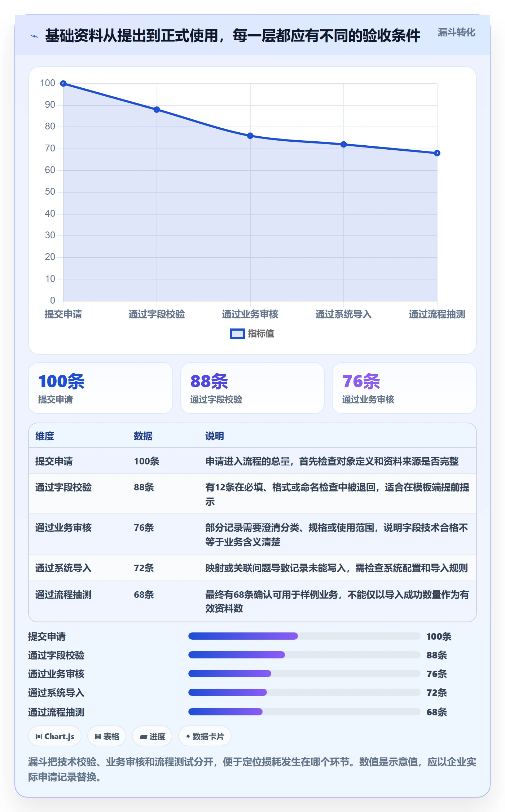This screenshot has width=505, height=812.
Task: Select the 表格 tag chip
Action: click(x=107, y=736)
